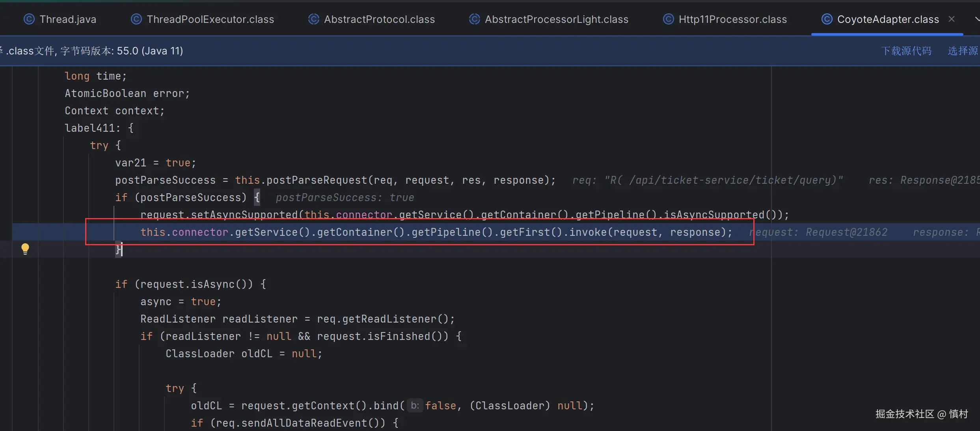Open the AbstractProtocol.class tab
This screenshot has height=431, width=980.
pos(379,19)
